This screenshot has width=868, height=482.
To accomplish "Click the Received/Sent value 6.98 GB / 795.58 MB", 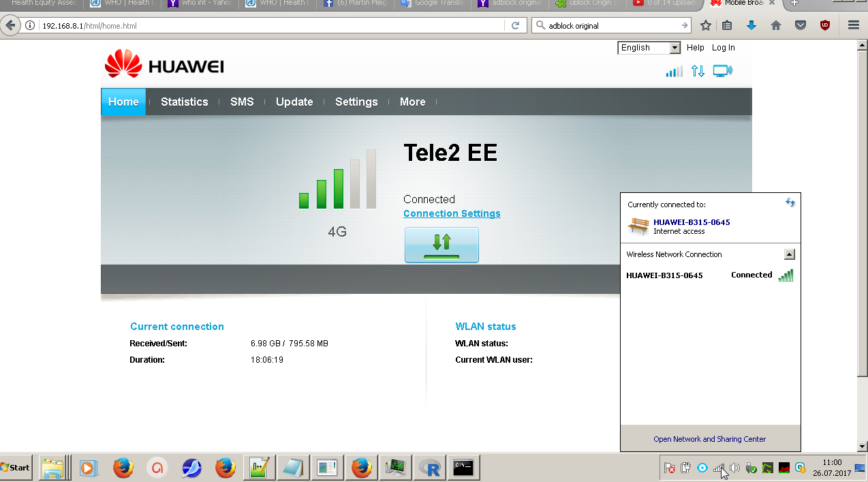I will tap(290, 344).
